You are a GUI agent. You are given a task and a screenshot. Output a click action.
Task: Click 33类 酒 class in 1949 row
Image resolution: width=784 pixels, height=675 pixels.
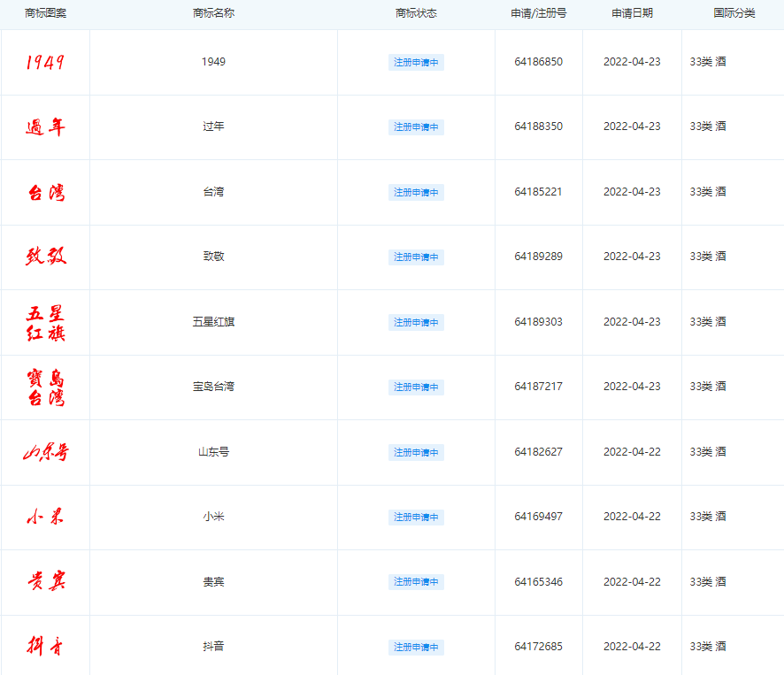tap(708, 62)
